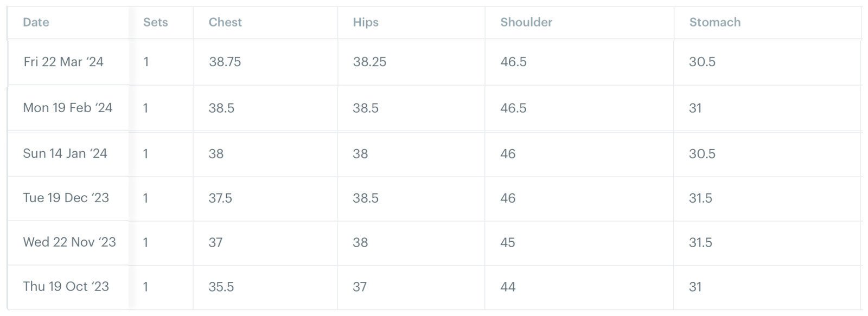Click the Chest column header
The height and width of the screenshot is (316, 868).
pos(225,22)
